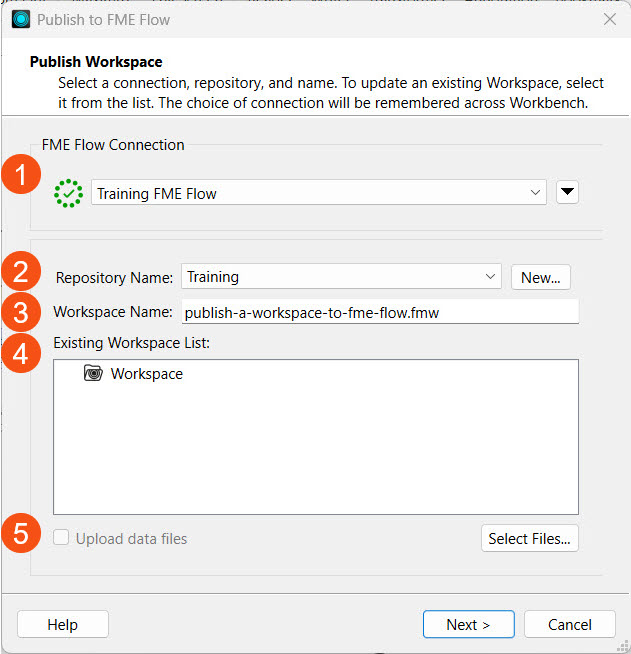The image size is (631, 654).
Task: Click the FME app icon in title bar
Action: (20, 19)
